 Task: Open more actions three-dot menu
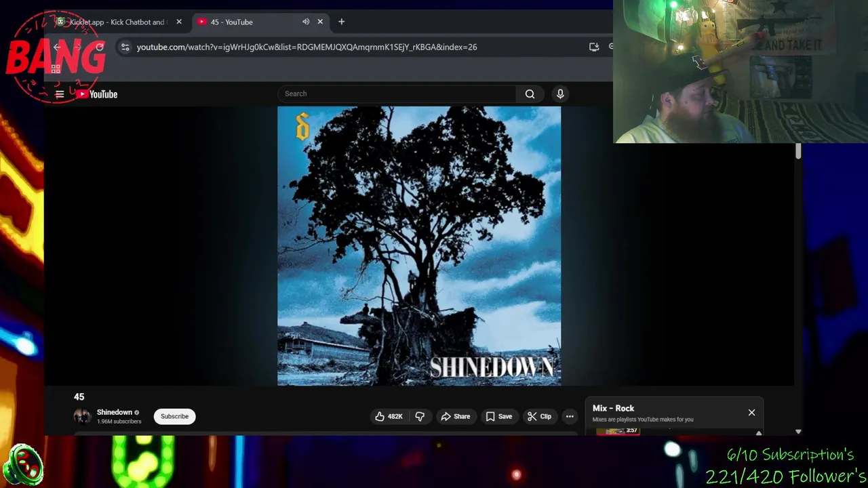coord(570,416)
